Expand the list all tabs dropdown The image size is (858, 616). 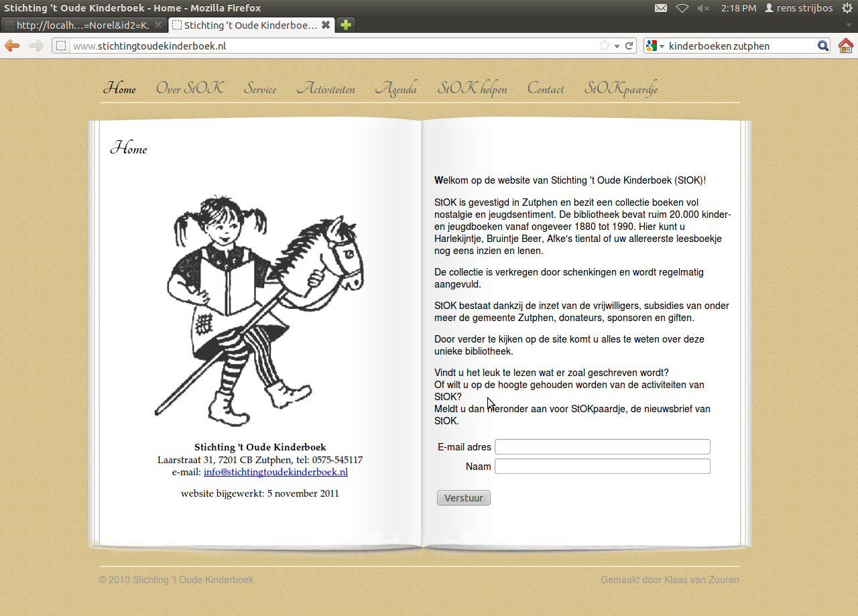[849, 25]
